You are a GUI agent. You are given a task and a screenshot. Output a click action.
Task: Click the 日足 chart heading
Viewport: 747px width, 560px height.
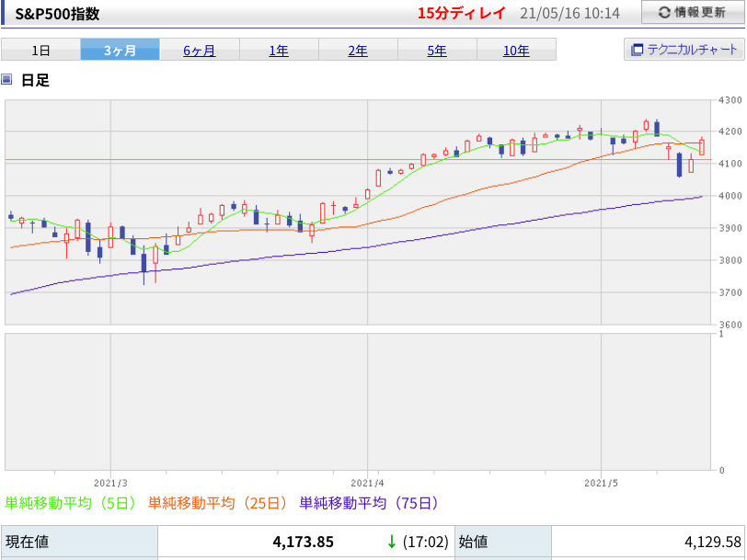coord(35,80)
